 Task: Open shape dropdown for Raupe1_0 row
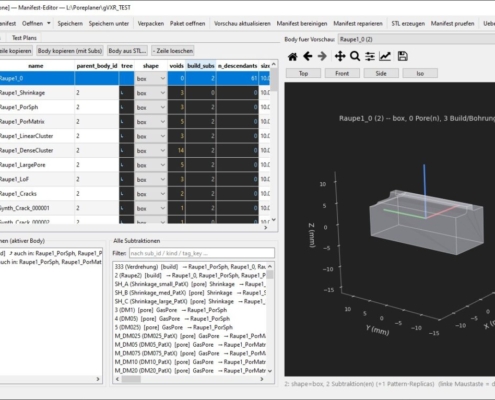coord(151,79)
